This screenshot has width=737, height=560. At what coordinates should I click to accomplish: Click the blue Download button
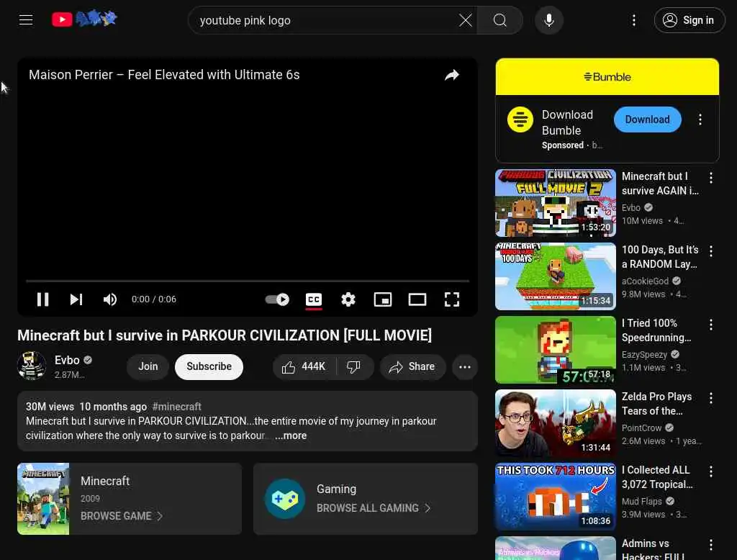(x=647, y=119)
